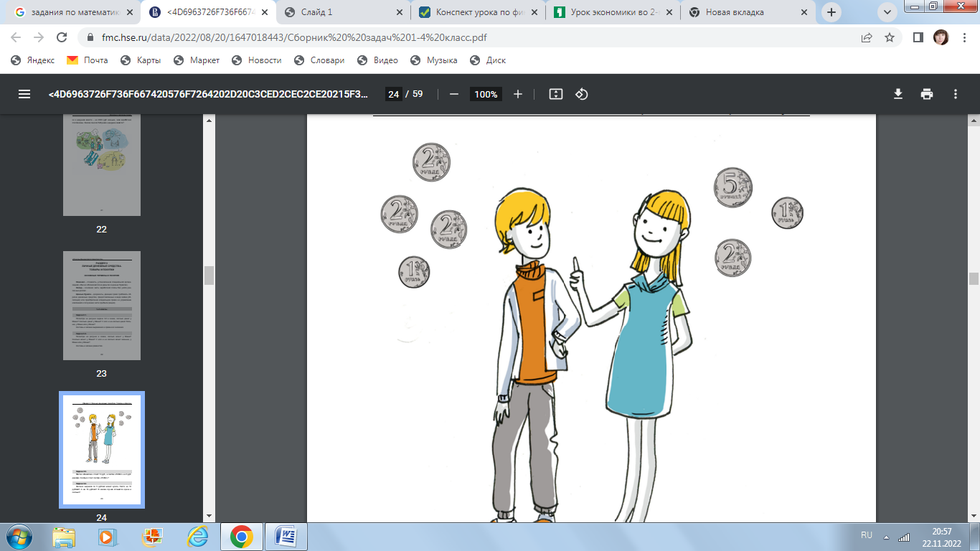Share this page icon in the address bar
This screenshot has height=551, width=980.
[867, 37]
